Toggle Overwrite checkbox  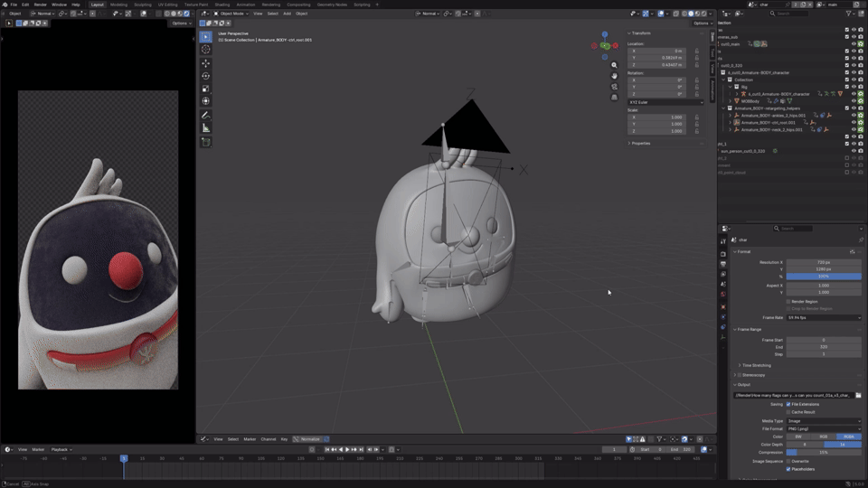(788, 461)
